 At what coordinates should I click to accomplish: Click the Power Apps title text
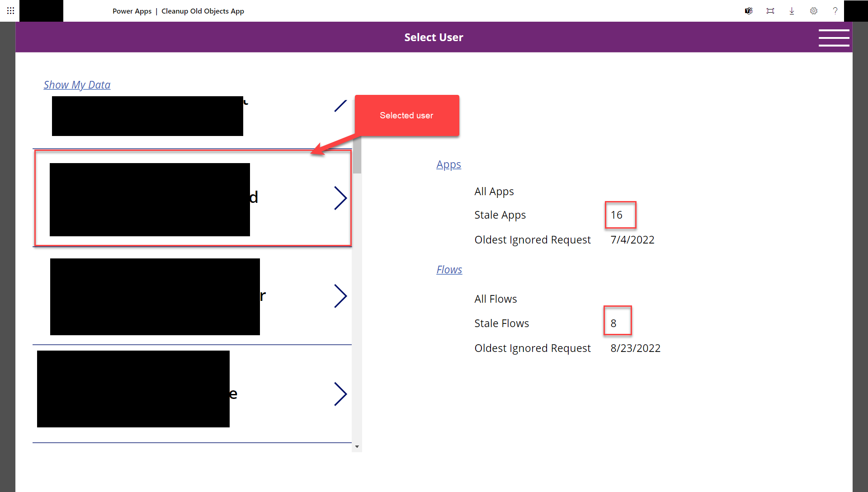[132, 11]
